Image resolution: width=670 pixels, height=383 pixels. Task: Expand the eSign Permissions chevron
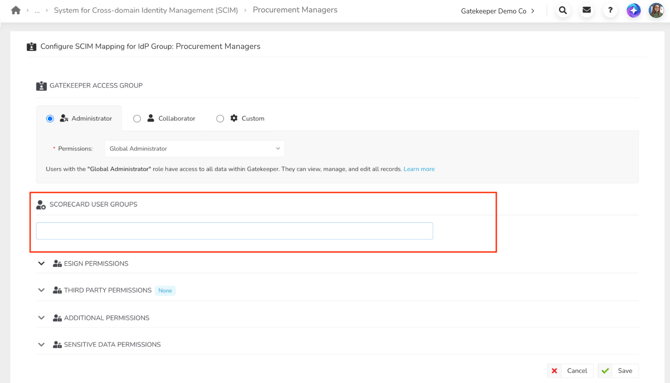tap(41, 263)
